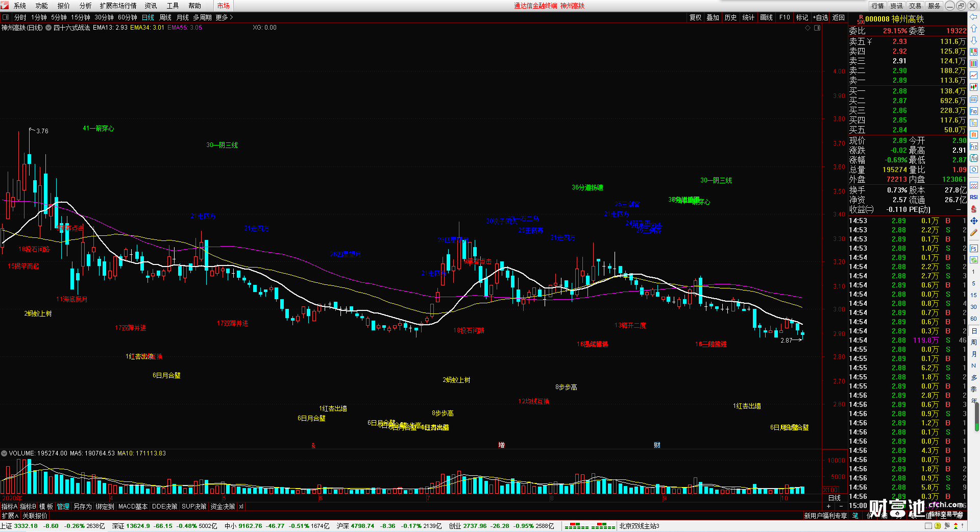980x532 pixels.
Task: Click the green refresh icon in sidebar
Action: coord(973,260)
